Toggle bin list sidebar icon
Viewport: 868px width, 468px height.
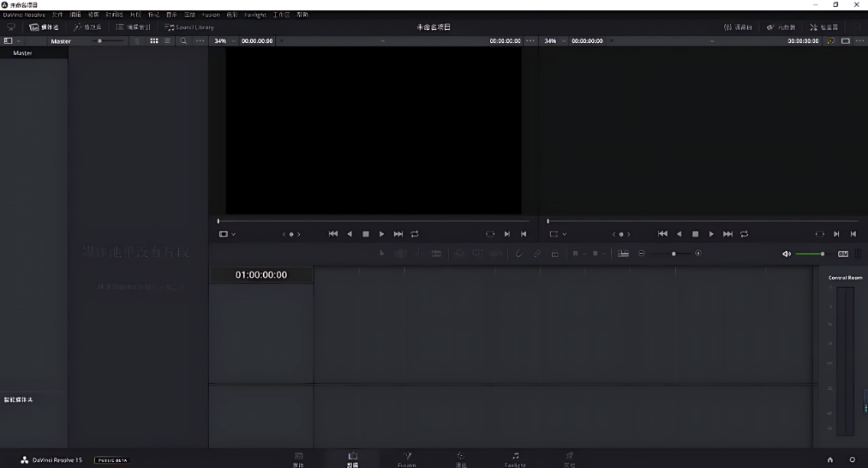8,41
